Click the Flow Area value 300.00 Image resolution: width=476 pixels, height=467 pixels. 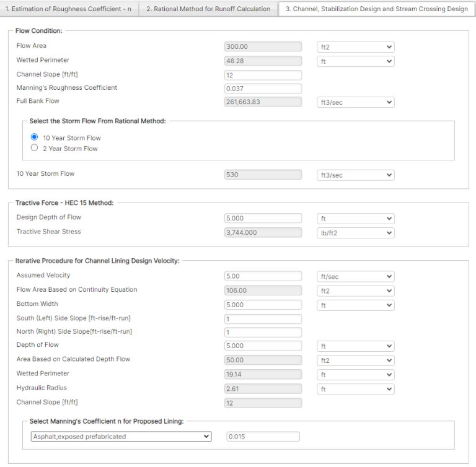point(263,46)
